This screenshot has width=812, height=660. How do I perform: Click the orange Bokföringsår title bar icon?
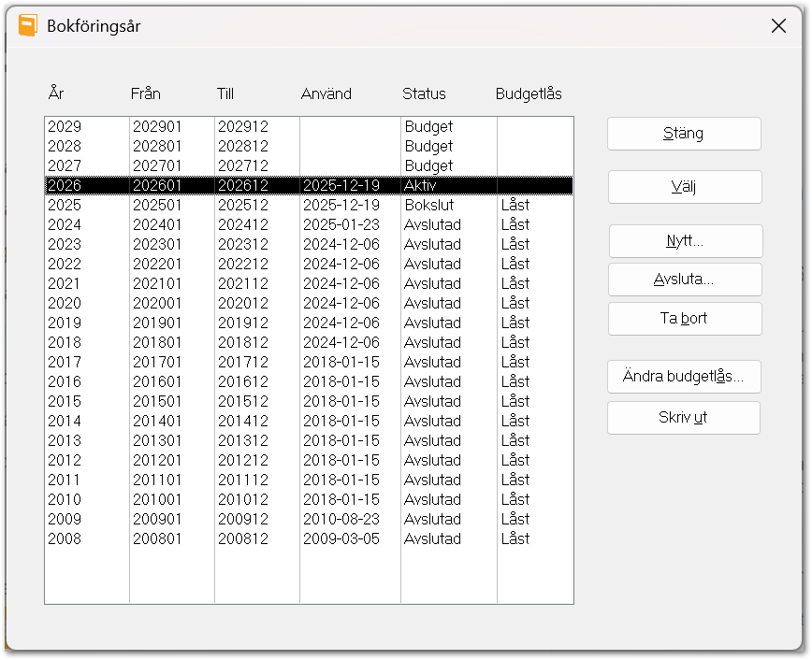point(28,25)
